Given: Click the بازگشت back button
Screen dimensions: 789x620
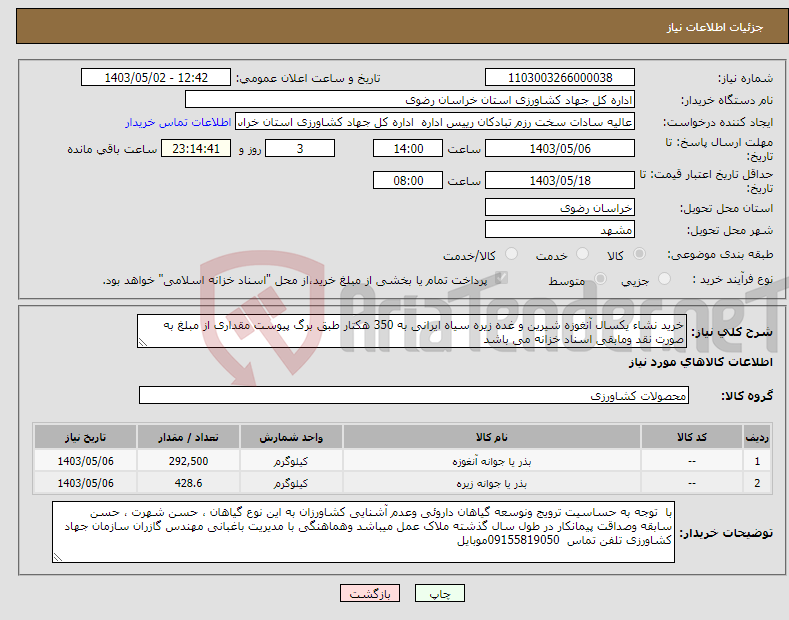Looking at the screenshot, I should (x=370, y=594).
